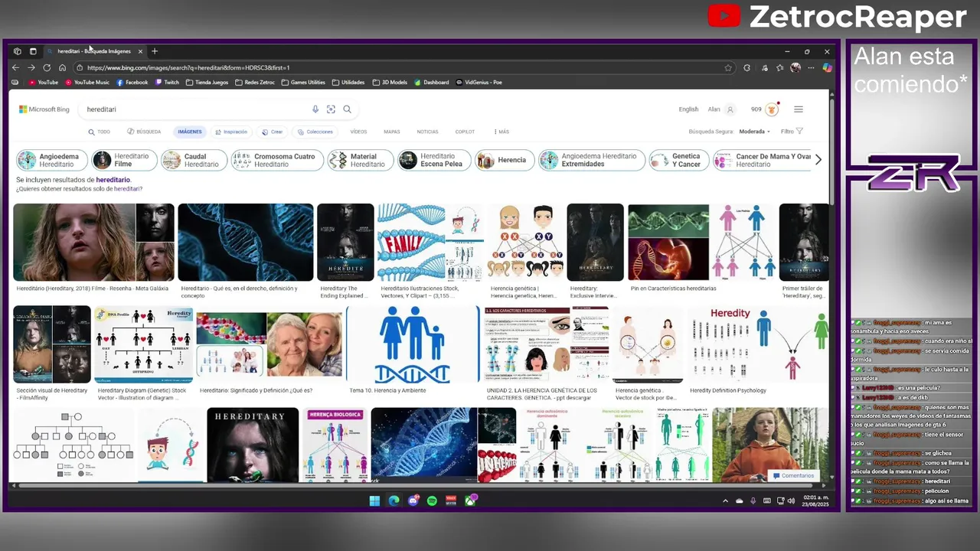Start voice search with the microphone icon
Viewport: 980px width, 551px height.
click(315, 109)
